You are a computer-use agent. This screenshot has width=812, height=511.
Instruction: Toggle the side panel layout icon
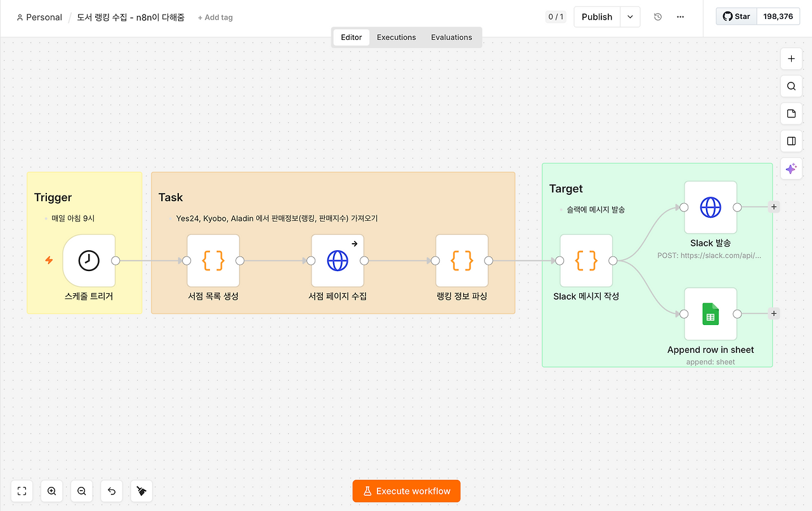pyautogui.click(x=791, y=141)
